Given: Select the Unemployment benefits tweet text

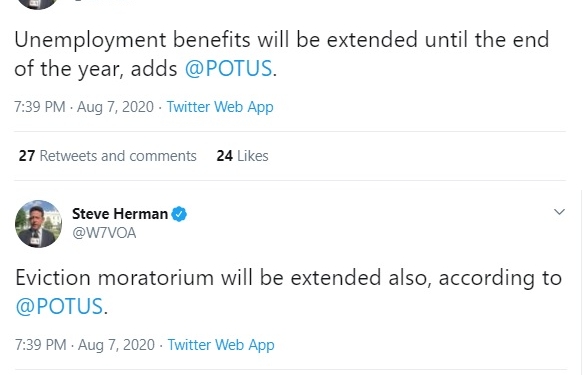Looking at the screenshot, I should click(282, 54).
